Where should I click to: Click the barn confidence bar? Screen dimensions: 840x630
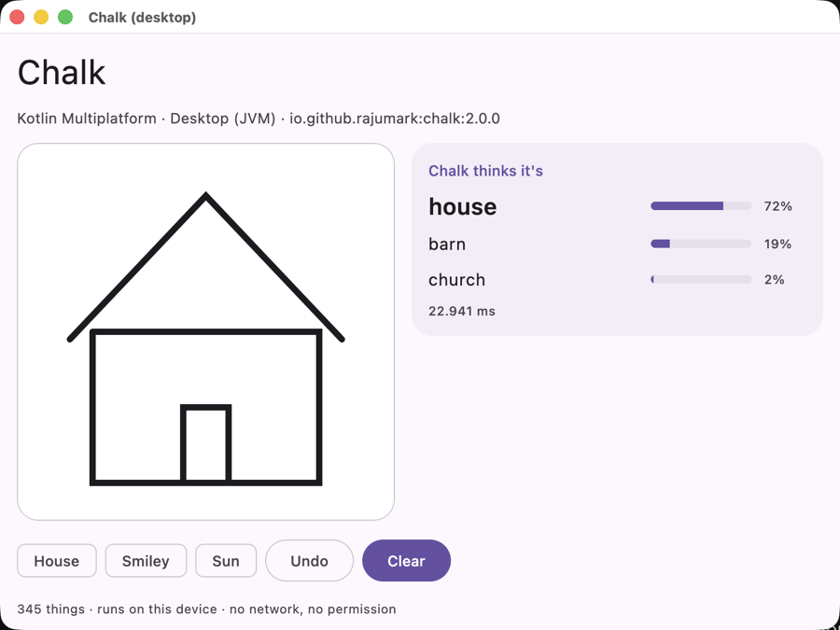[x=701, y=244]
